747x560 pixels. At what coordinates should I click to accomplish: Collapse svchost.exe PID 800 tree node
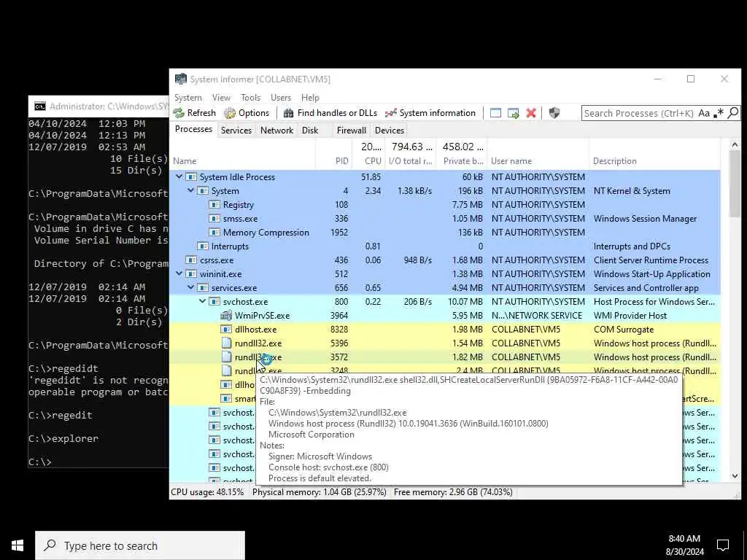click(203, 301)
